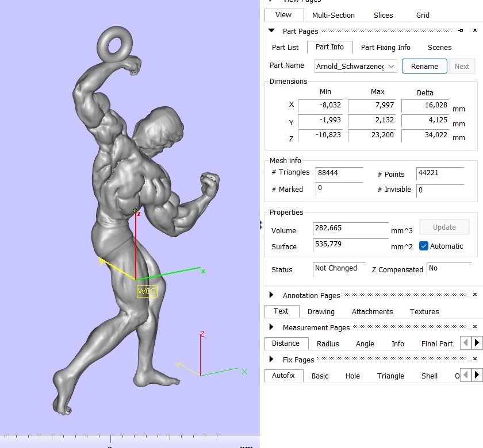Click the X Delta value field
This screenshot has height=448, width=483.
(x=425, y=106)
